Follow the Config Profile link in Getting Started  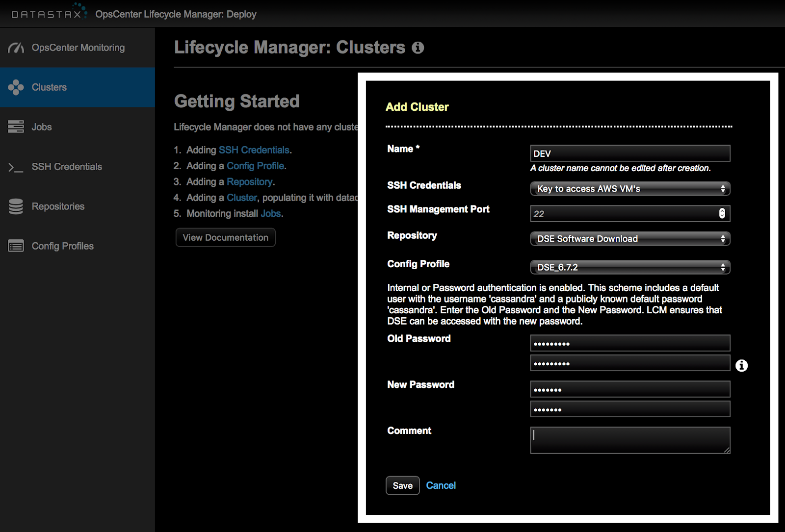click(x=255, y=166)
